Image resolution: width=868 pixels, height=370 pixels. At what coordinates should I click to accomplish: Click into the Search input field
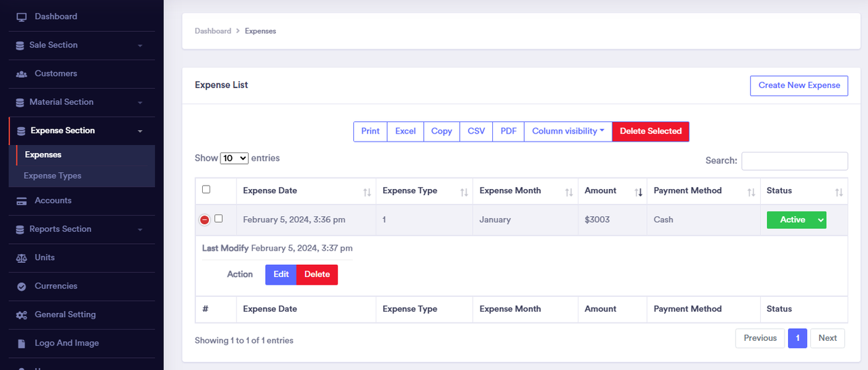pyautogui.click(x=794, y=161)
